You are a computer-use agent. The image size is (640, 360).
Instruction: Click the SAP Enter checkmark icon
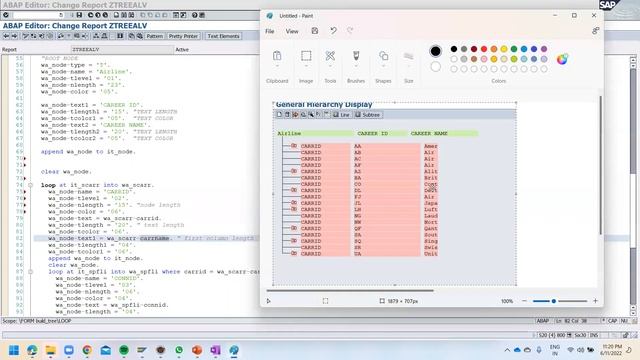(6, 15)
